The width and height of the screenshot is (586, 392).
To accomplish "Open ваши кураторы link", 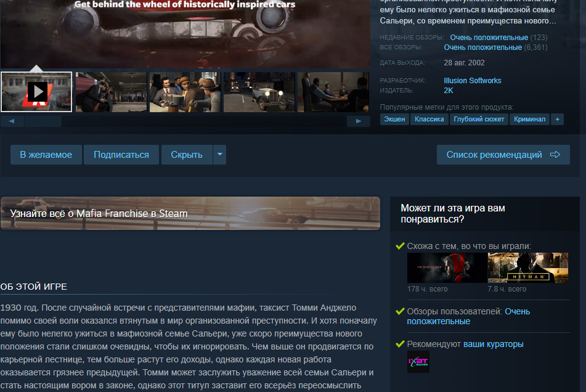I will tap(494, 344).
